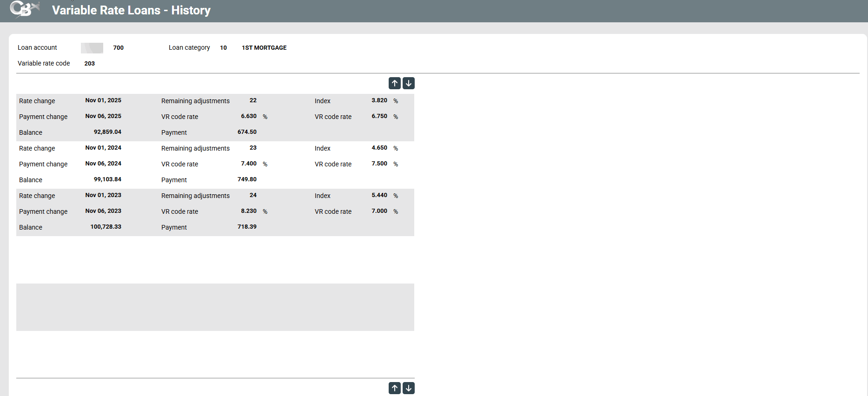Click the balance value 100,728.33
The image size is (868, 396).
(x=106, y=227)
